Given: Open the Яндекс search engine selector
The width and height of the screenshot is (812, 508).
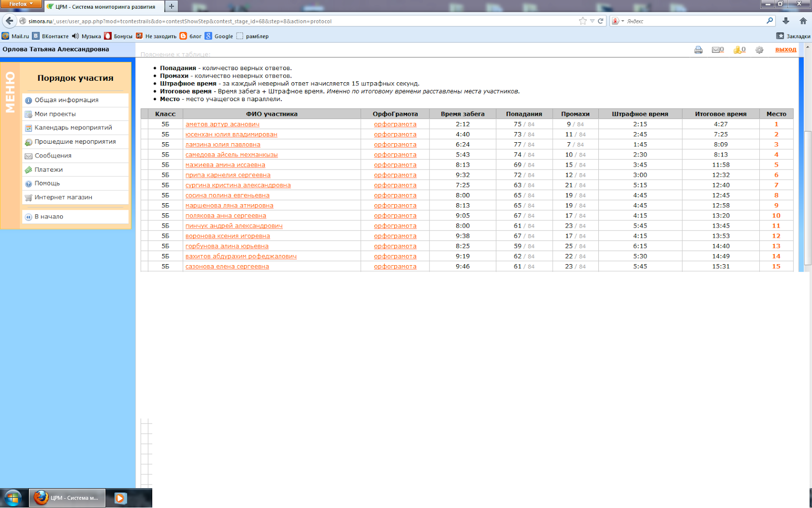Looking at the screenshot, I should click(618, 21).
